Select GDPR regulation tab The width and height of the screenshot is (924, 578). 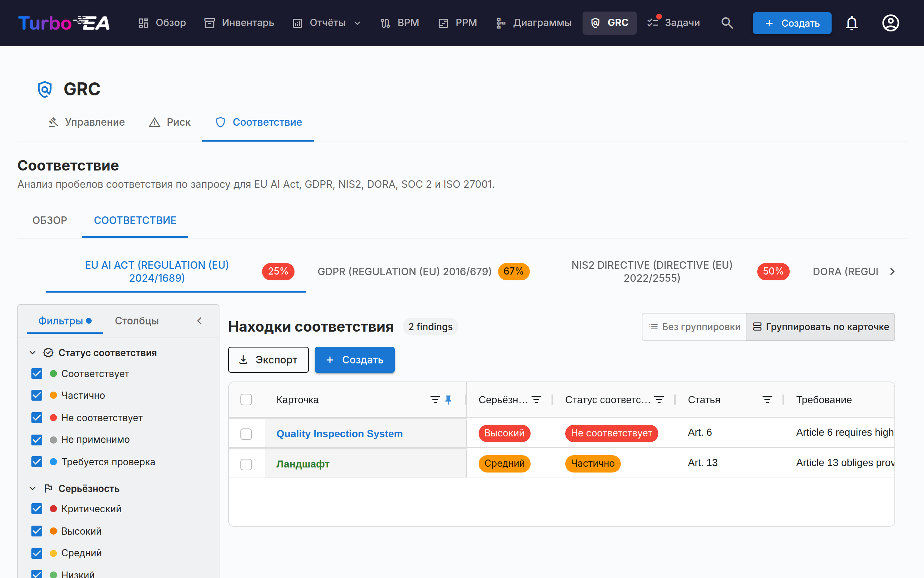pos(423,271)
